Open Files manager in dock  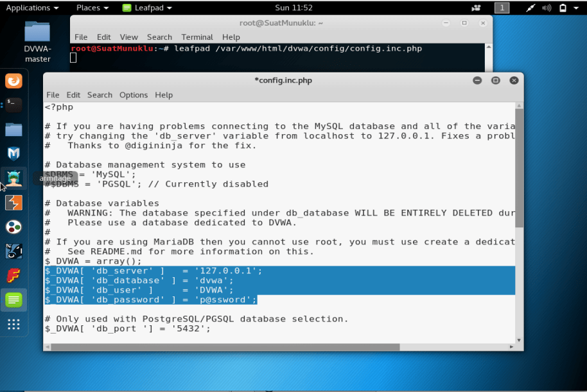point(14,130)
